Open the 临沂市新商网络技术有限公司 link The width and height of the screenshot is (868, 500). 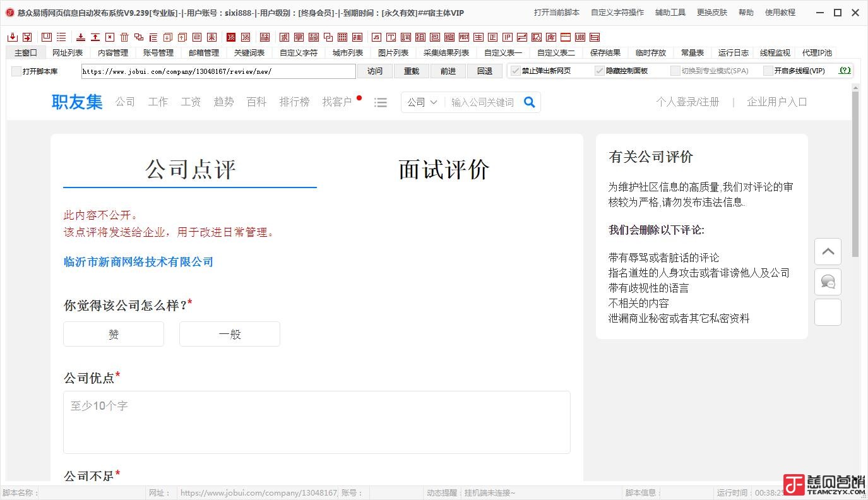(x=138, y=262)
